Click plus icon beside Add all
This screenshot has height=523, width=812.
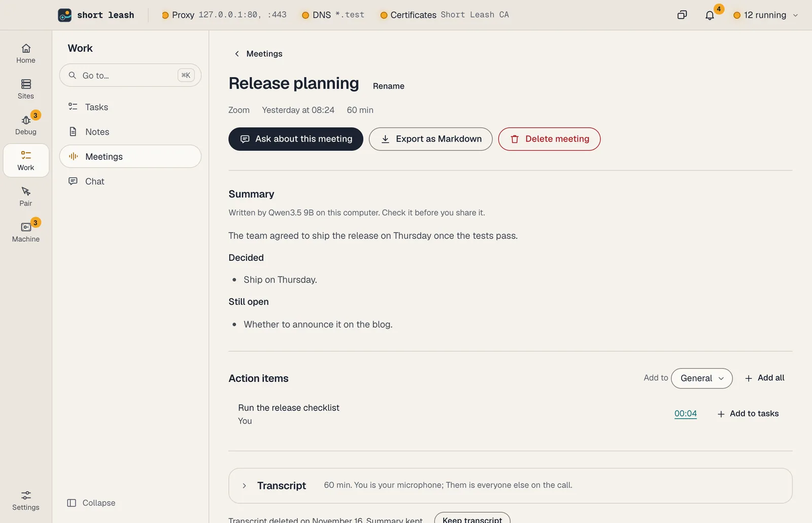click(x=749, y=378)
